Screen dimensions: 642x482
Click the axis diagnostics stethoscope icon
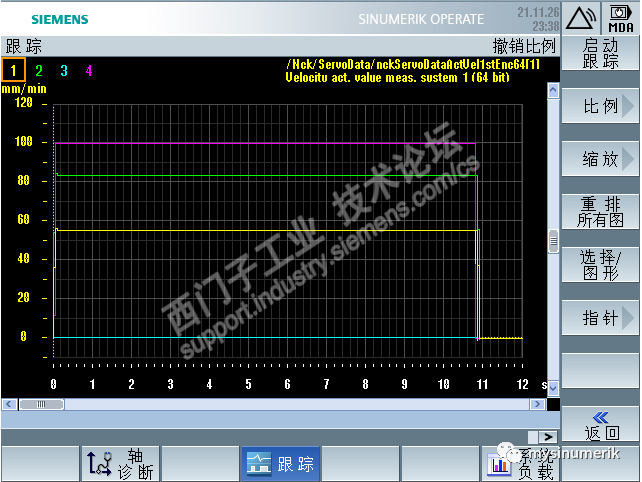tap(99, 464)
